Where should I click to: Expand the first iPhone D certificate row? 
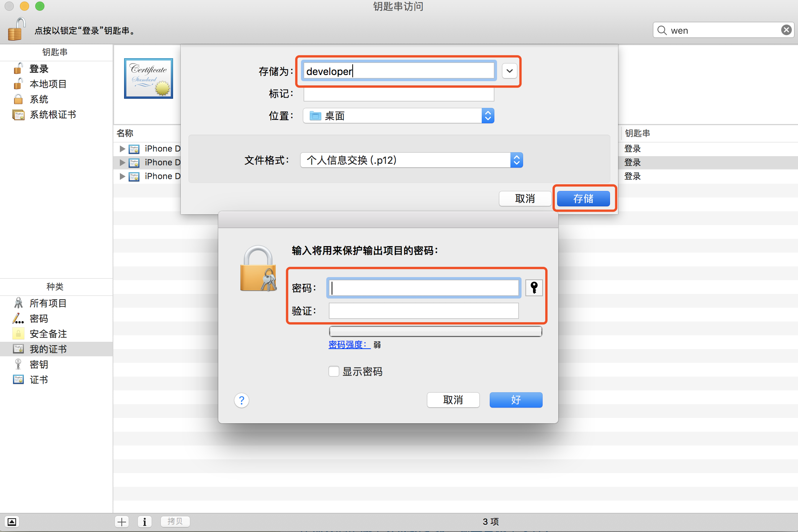(123, 149)
